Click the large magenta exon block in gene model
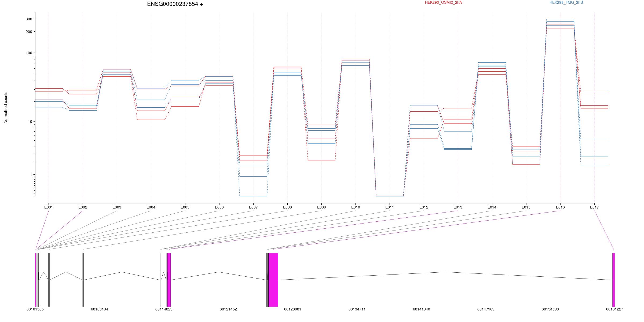 (x=273, y=280)
